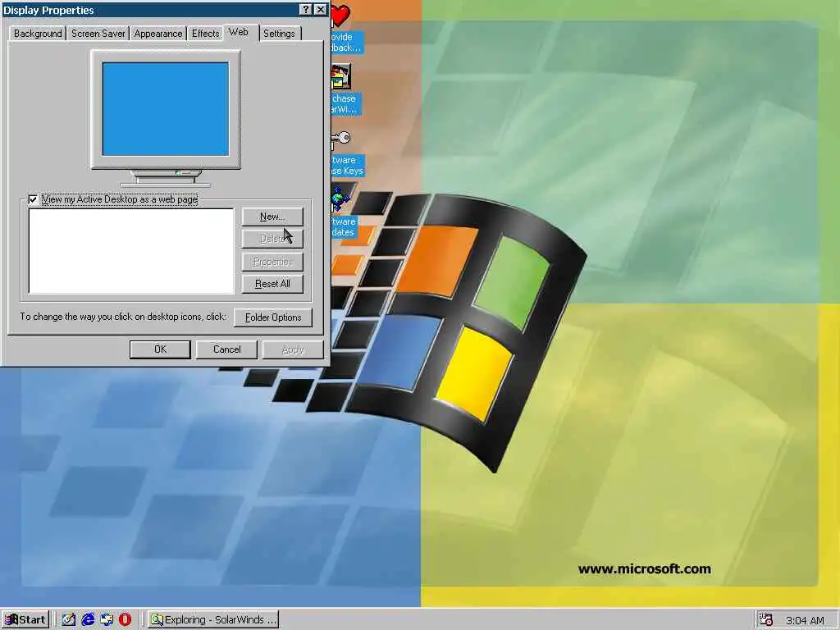
Task: Select the Software Updates desktop icon
Action: 340,199
